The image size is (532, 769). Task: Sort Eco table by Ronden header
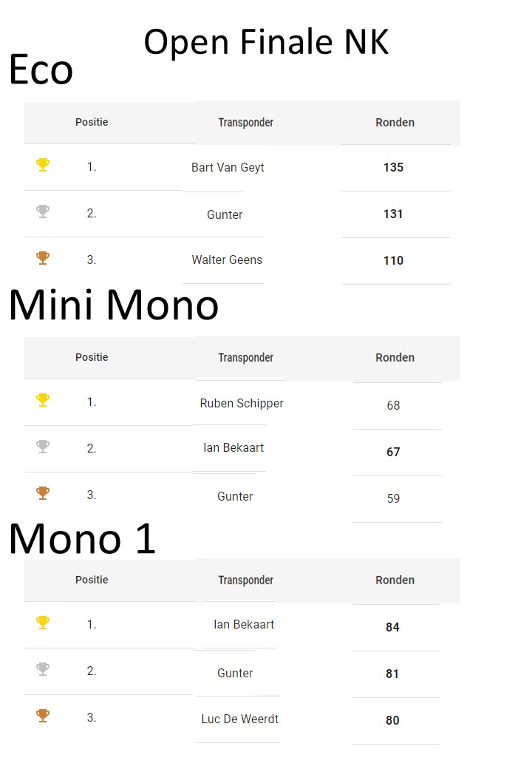(x=395, y=123)
